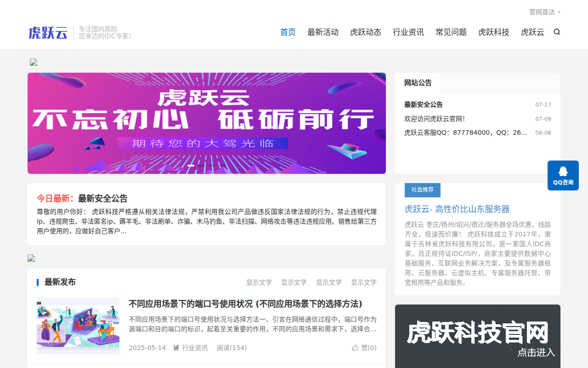The image size is (588, 368).
Task: Expand the 官网直达 dropdown
Action: 544,12
